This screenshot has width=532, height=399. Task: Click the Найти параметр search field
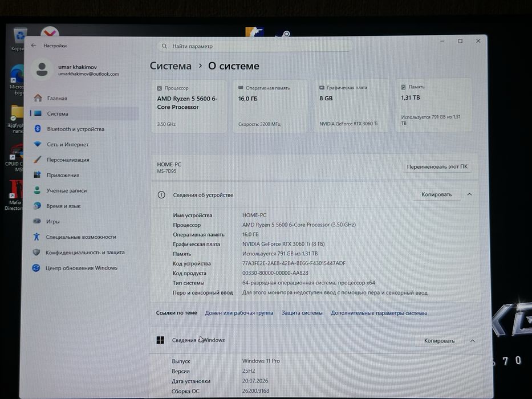(x=254, y=46)
